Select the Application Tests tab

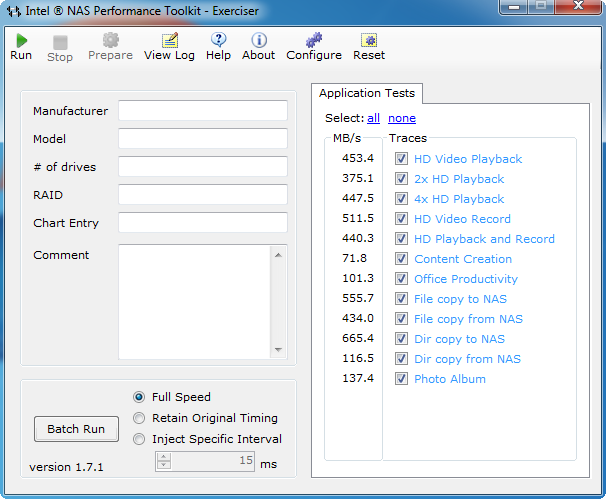[367, 93]
